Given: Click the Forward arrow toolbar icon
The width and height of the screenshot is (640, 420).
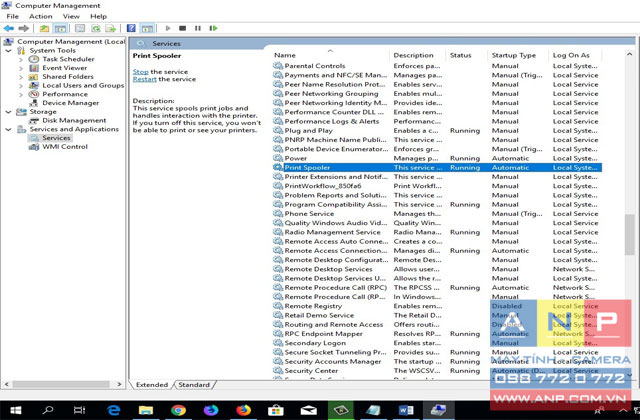Looking at the screenshot, I should (x=24, y=28).
